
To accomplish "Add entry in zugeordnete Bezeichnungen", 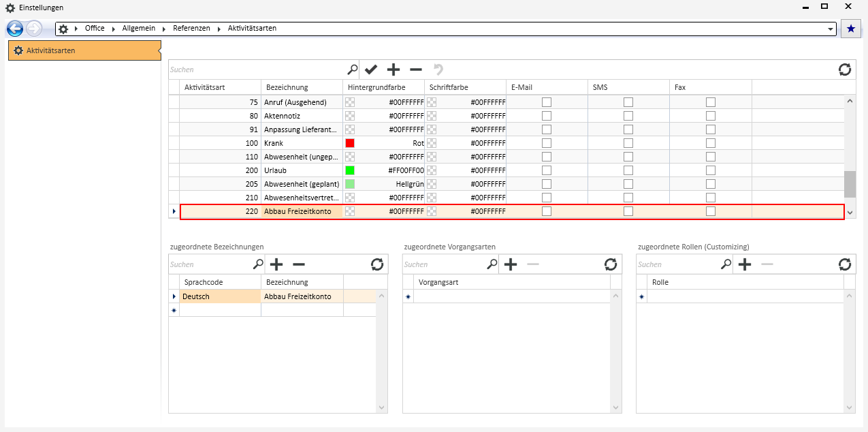I will [x=276, y=264].
